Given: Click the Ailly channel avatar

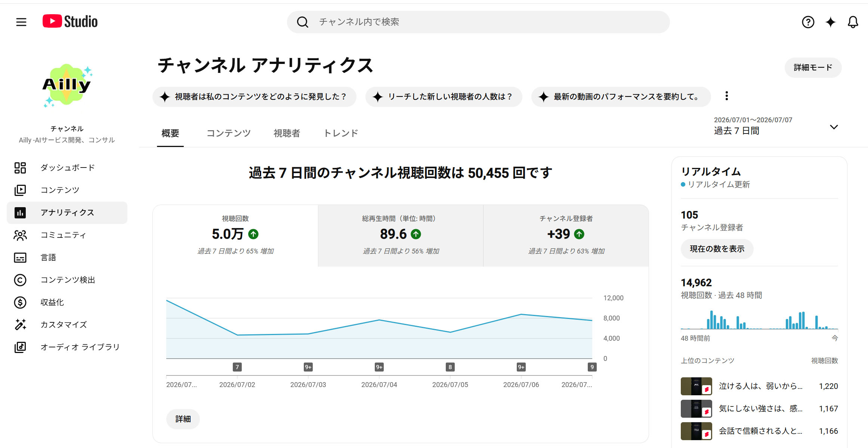Looking at the screenshot, I should [x=67, y=86].
